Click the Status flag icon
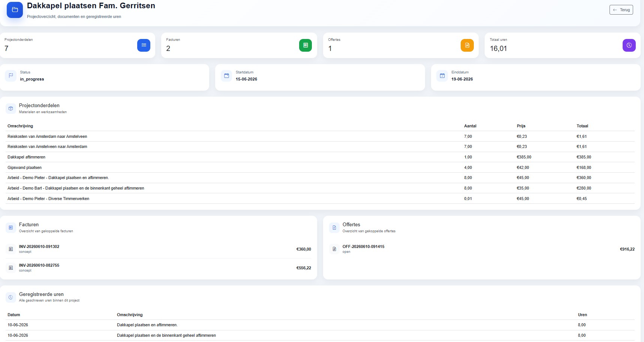Viewport: 644px width, 342px height. click(11, 76)
